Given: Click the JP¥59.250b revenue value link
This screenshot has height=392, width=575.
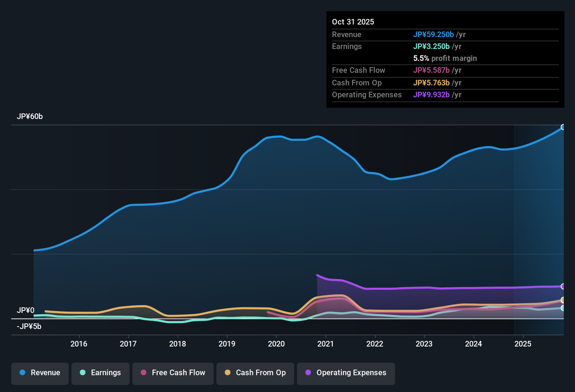Looking at the screenshot, I should click(434, 35).
